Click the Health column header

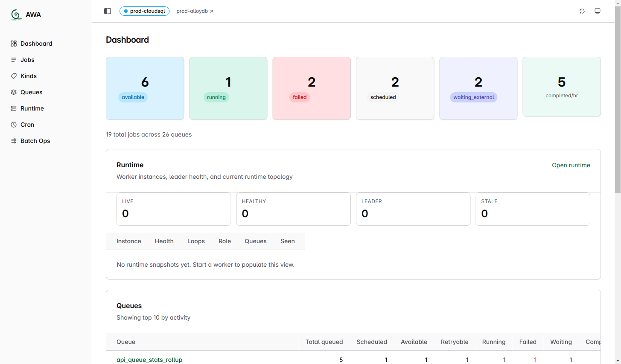point(164,241)
